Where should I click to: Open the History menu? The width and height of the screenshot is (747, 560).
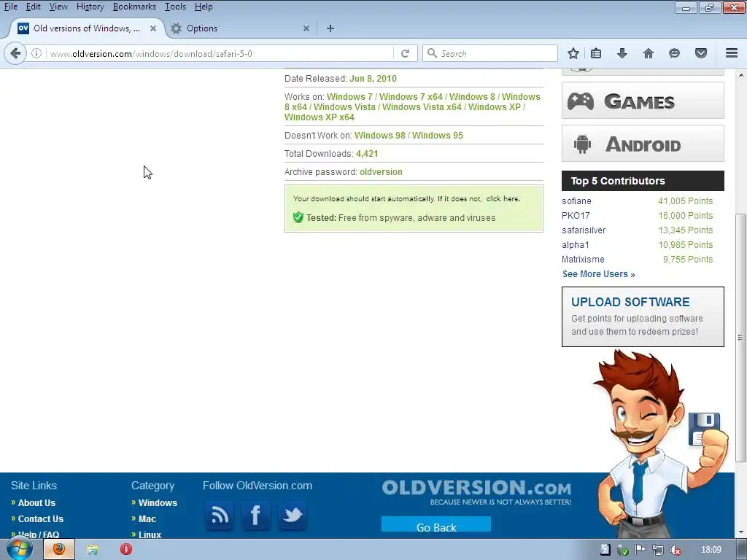pyautogui.click(x=90, y=7)
